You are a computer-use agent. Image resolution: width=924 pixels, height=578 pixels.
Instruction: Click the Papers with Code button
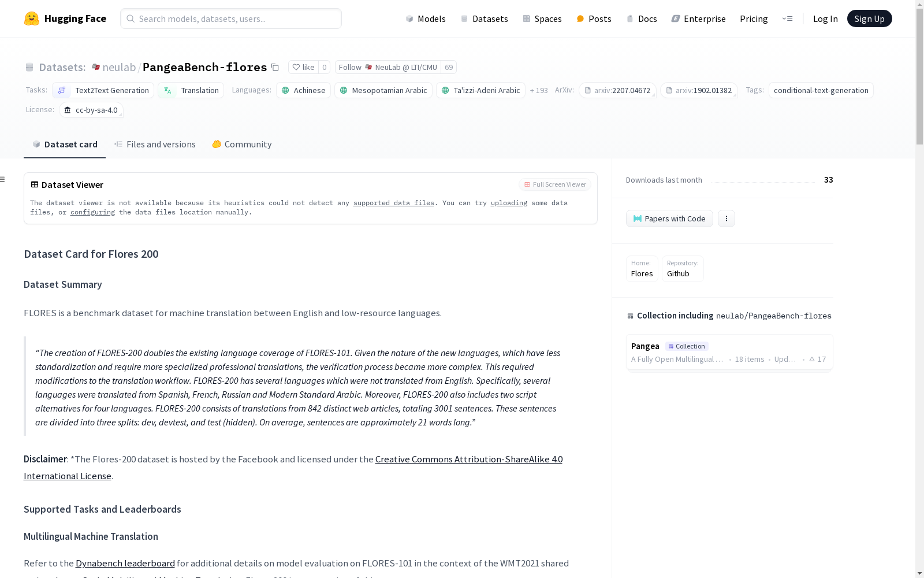(x=669, y=218)
